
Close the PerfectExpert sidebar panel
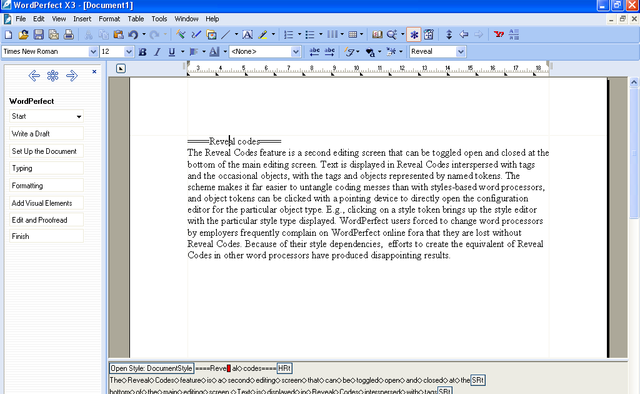tap(94, 71)
